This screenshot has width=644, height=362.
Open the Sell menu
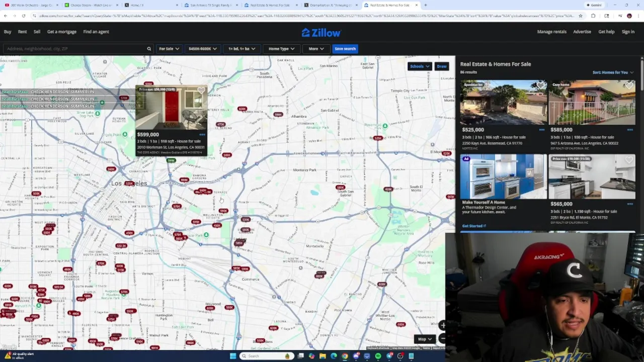(x=37, y=32)
